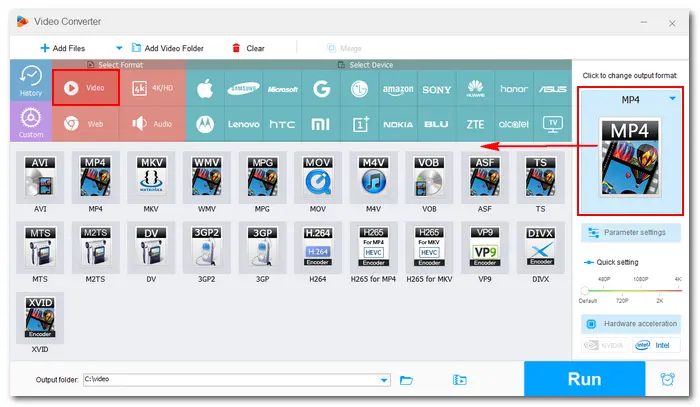Open Honor device presets
Viewport: 700px width, 407px height.
[x=514, y=88]
